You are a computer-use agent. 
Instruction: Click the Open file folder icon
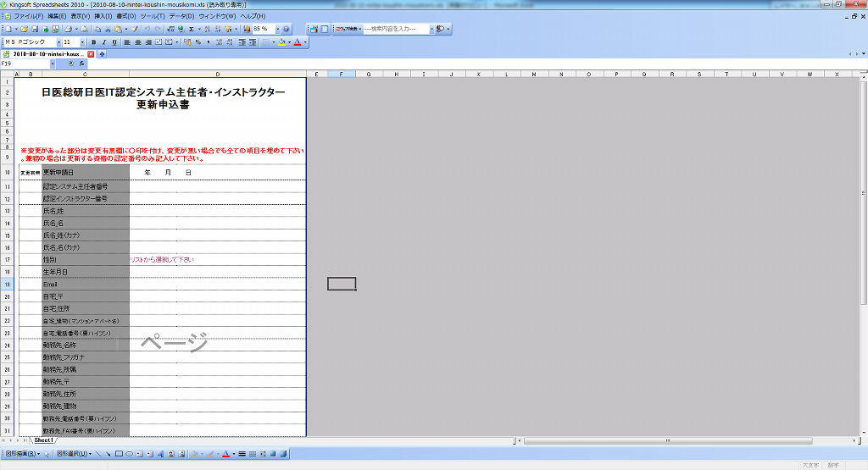(25, 30)
